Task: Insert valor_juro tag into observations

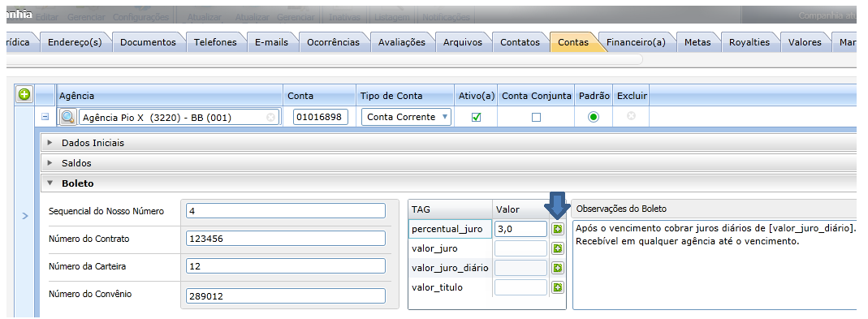Action: tap(558, 248)
